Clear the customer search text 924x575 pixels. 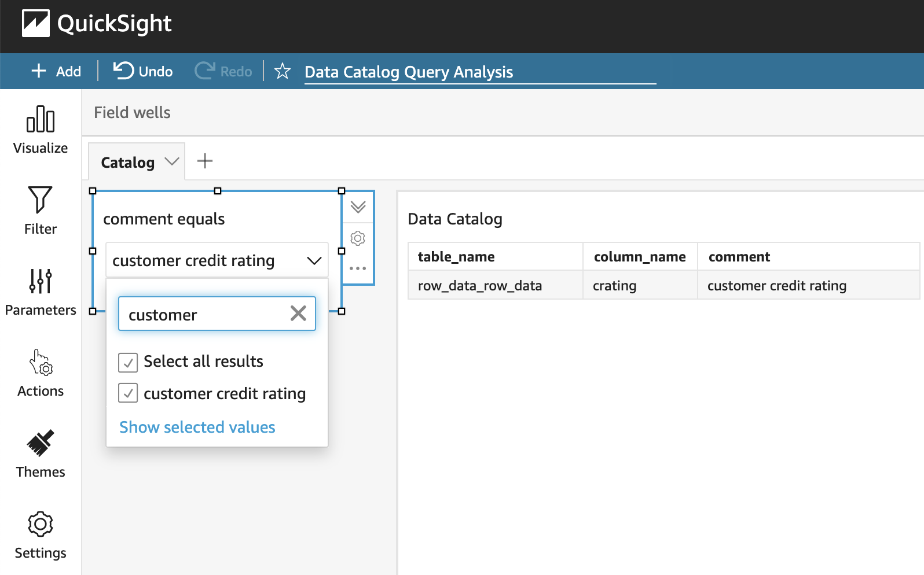298,314
